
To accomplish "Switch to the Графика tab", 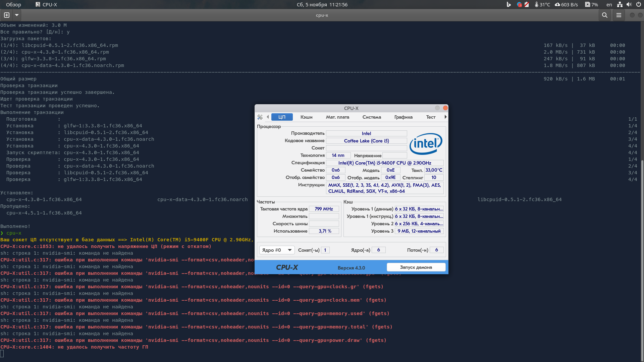I will pyautogui.click(x=403, y=117).
